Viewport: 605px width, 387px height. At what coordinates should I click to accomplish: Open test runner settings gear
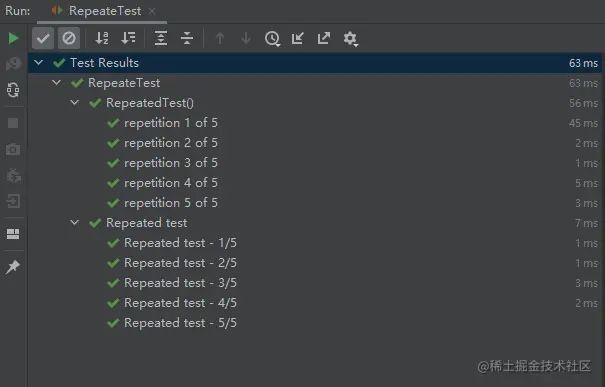350,39
